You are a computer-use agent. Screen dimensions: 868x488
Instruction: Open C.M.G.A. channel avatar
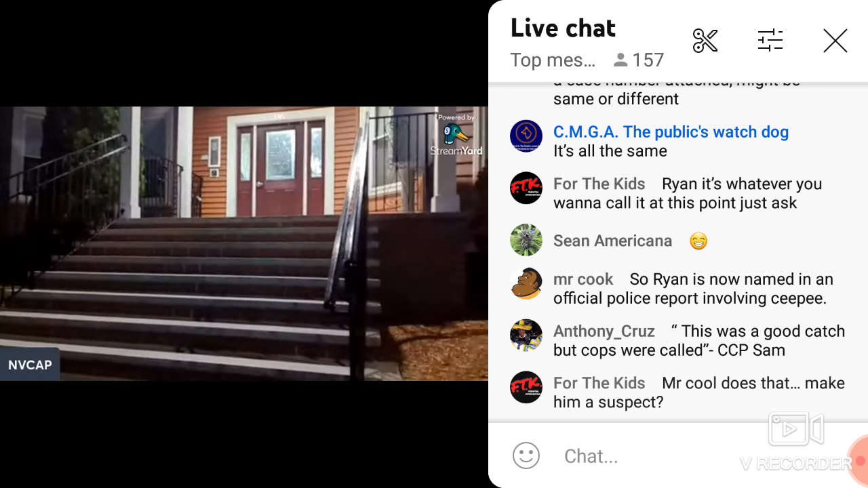526,136
